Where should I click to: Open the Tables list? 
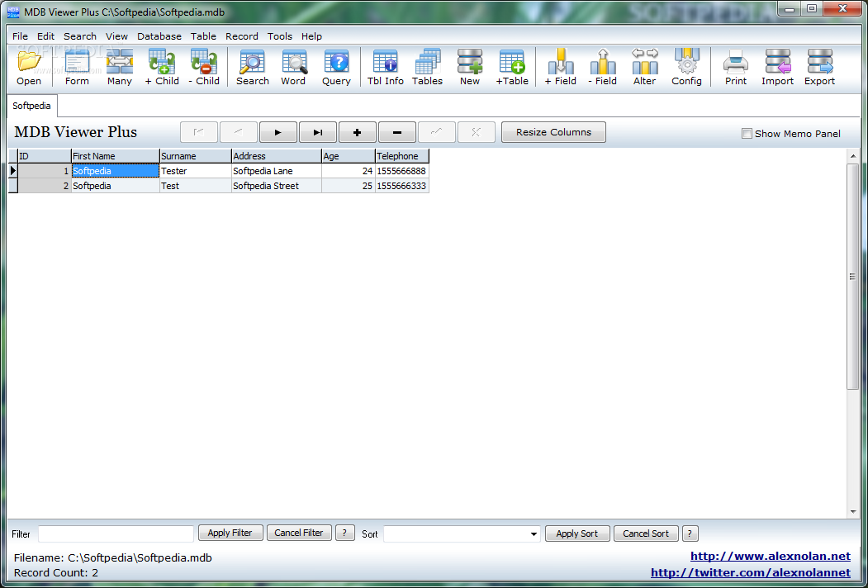427,67
